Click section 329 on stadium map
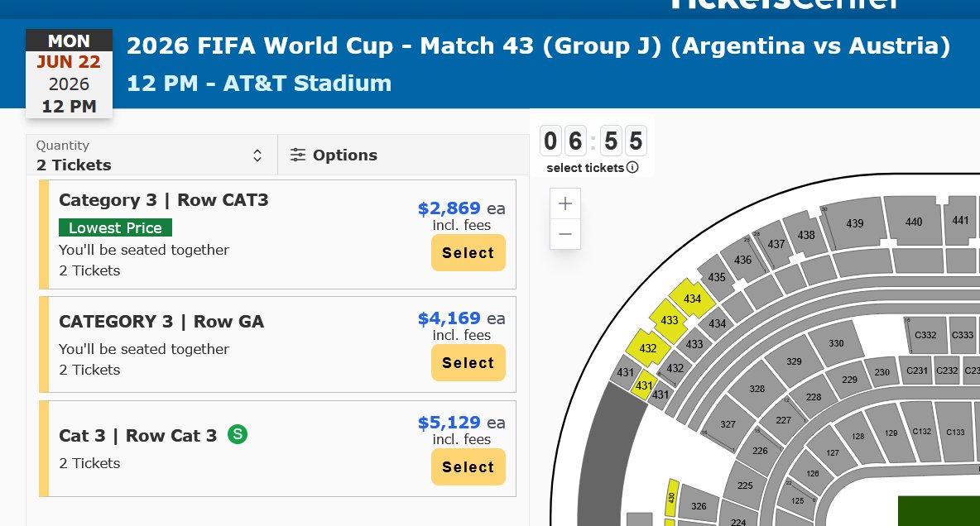 (x=795, y=361)
